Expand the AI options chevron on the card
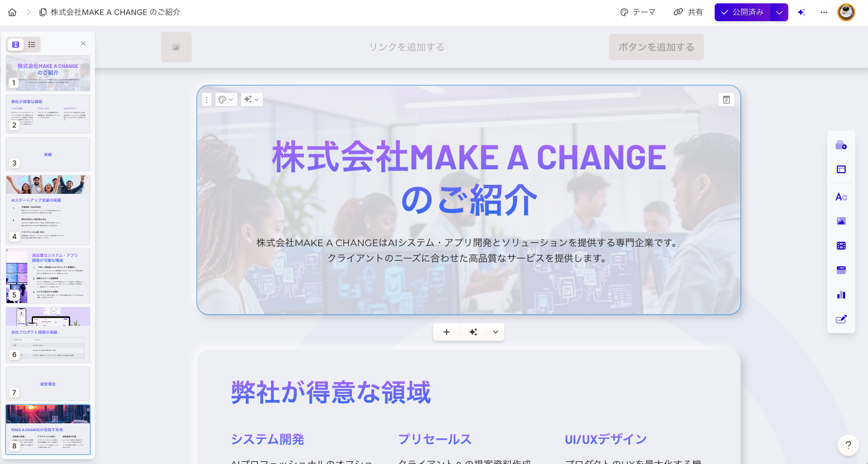The height and width of the screenshot is (464, 868). (x=257, y=99)
